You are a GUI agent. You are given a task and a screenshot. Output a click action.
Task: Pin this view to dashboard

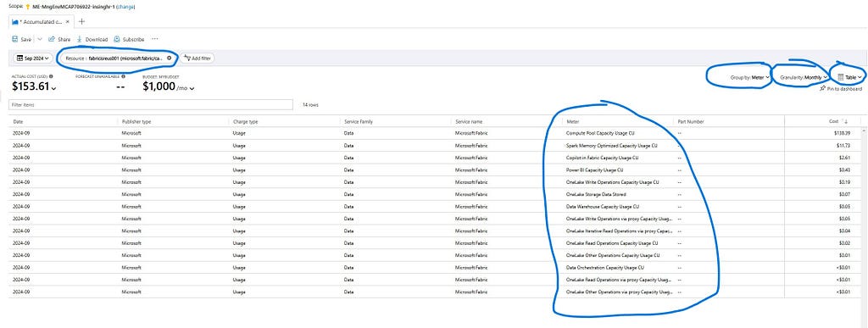click(x=841, y=88)
